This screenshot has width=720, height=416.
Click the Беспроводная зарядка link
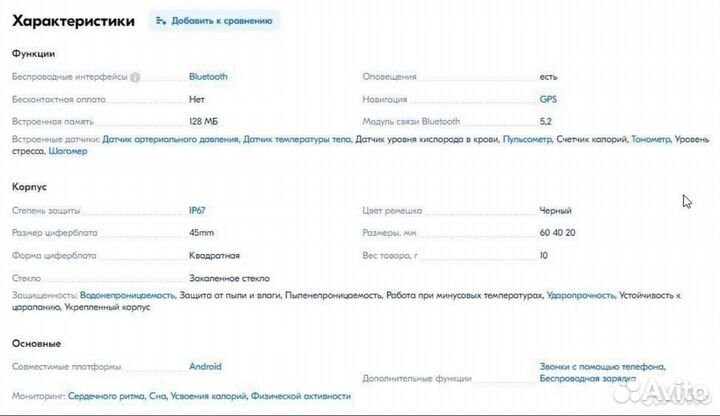click(x=588, y=378)
